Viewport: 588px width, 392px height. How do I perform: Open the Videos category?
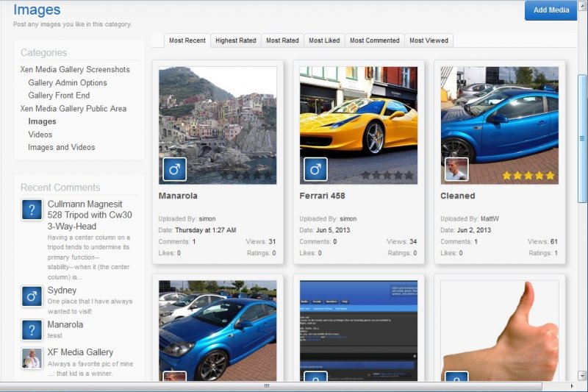40,135
